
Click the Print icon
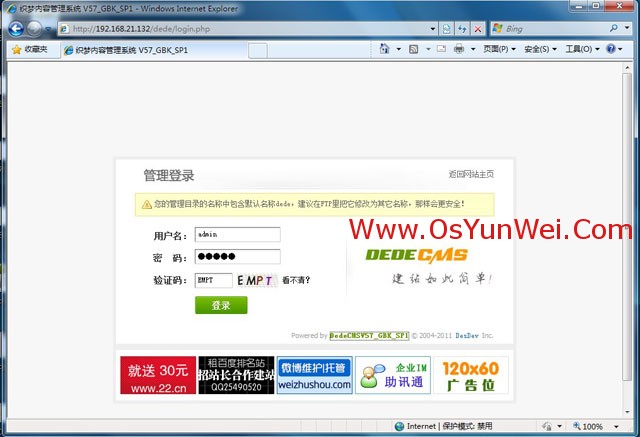[459, 49]
